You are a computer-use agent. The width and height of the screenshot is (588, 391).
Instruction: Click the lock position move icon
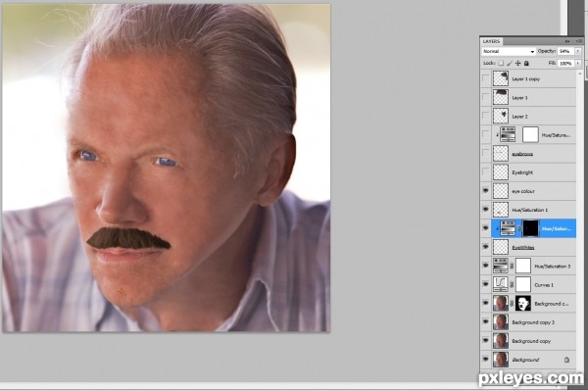[517, 63]
